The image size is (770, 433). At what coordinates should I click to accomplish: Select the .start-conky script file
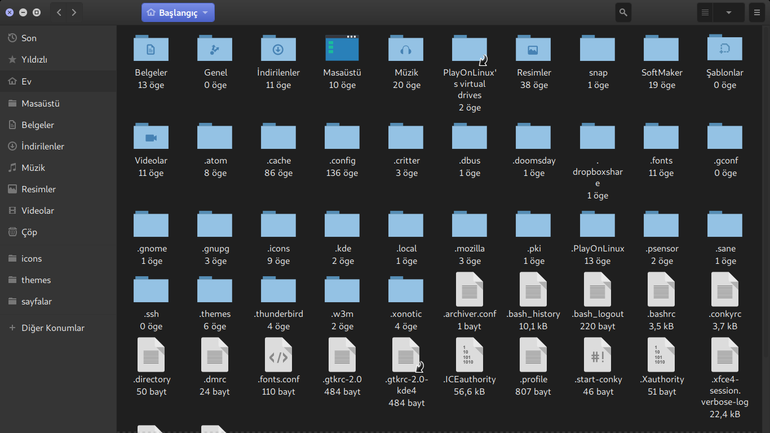[x=597, y=355]
